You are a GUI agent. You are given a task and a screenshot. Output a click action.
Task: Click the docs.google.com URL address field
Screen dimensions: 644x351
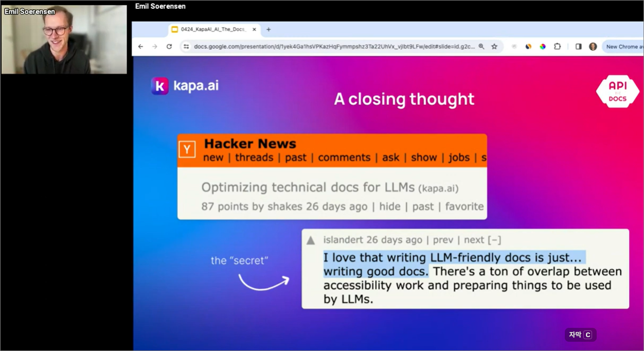pyautogui.click(x=334, y=46)
